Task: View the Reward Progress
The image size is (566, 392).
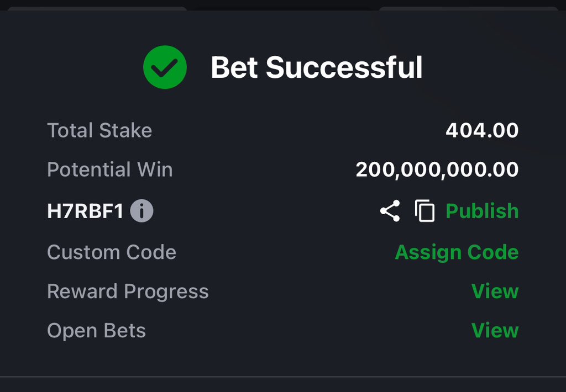Action: pyautogui.click(x=495, y=292)
